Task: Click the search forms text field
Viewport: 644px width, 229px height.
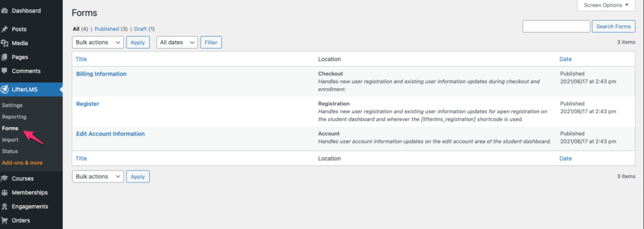Action: (x=556, y=26)
